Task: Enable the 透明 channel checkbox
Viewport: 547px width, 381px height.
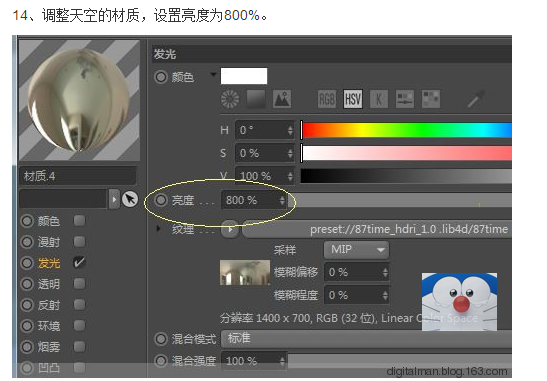Action: coord(80,283)
